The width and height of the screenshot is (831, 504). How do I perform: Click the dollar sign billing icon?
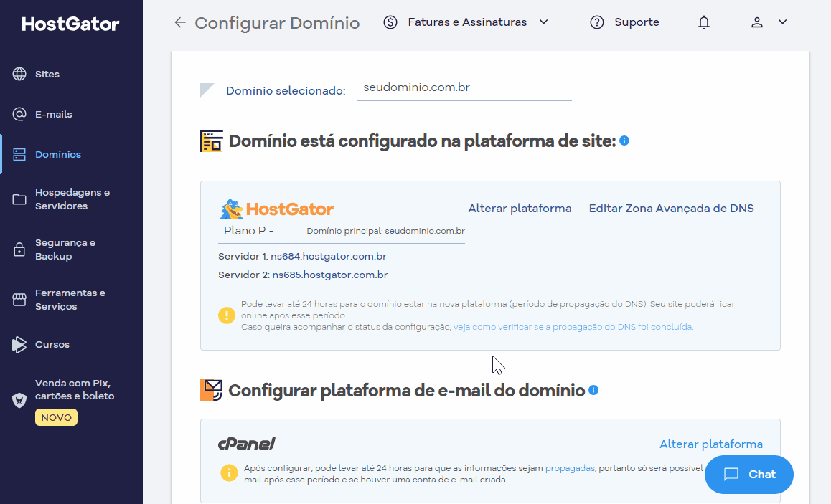click(390, 22)
